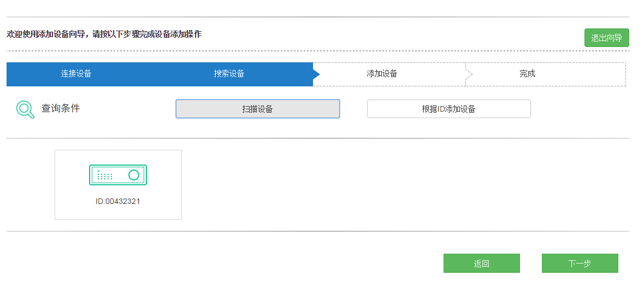Select the green device icon
This screenshot has width=644, height=281.
pyautogui.click(x=118, y=174)
